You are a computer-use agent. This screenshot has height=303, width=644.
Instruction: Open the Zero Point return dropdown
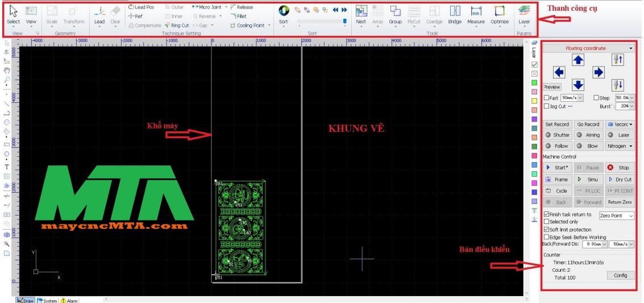pos(617,216)
